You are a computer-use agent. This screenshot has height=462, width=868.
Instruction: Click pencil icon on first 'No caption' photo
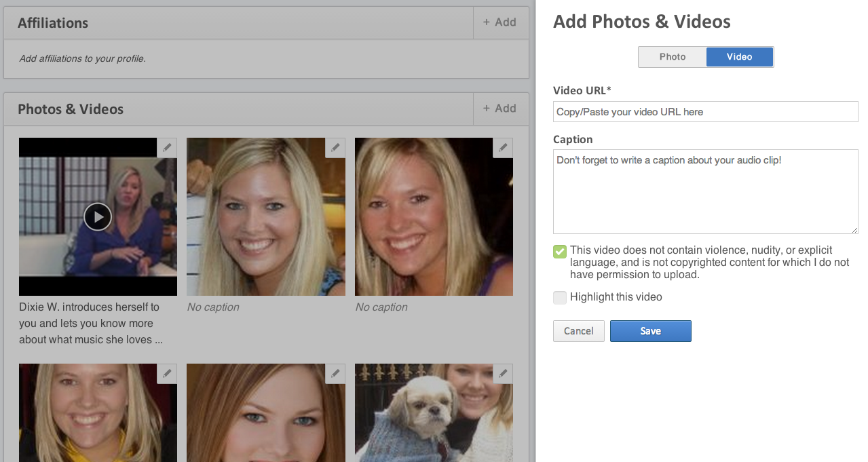click(x=335, y=148)
